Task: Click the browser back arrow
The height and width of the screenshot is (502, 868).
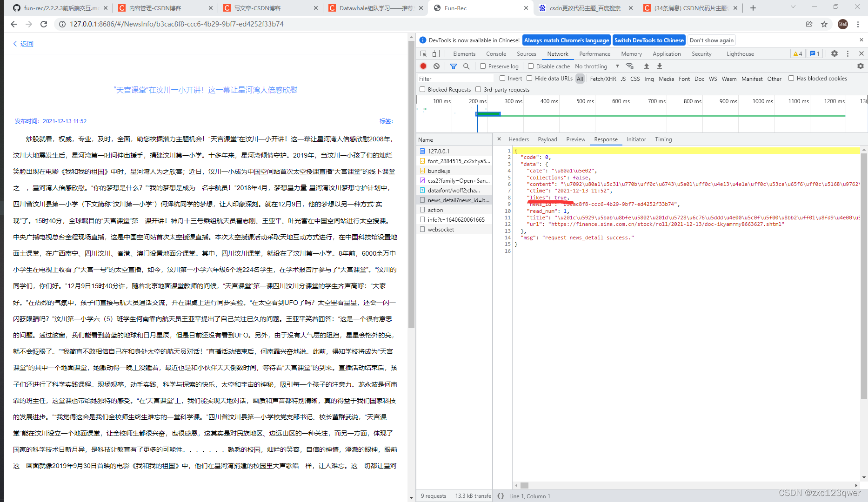Action: 14,24
